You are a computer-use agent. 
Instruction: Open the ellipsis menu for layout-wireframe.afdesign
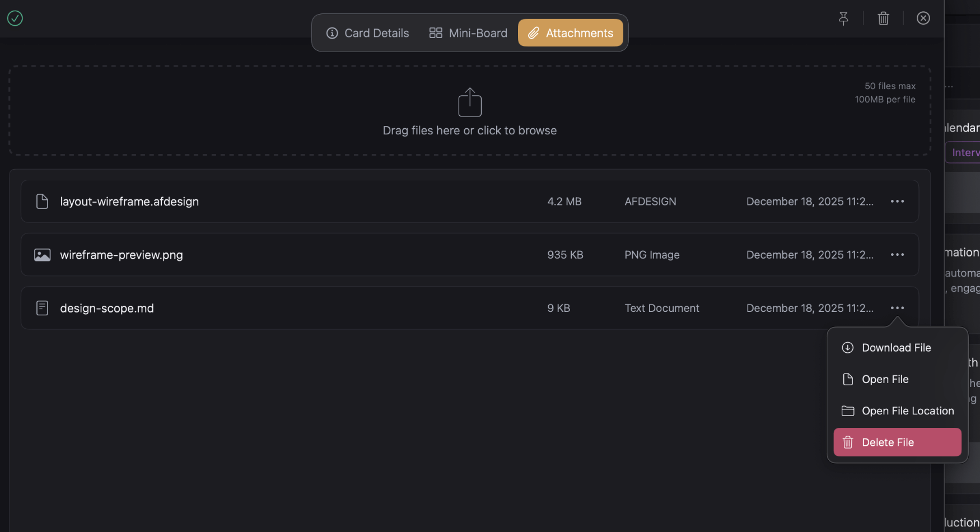coord(897,201)
